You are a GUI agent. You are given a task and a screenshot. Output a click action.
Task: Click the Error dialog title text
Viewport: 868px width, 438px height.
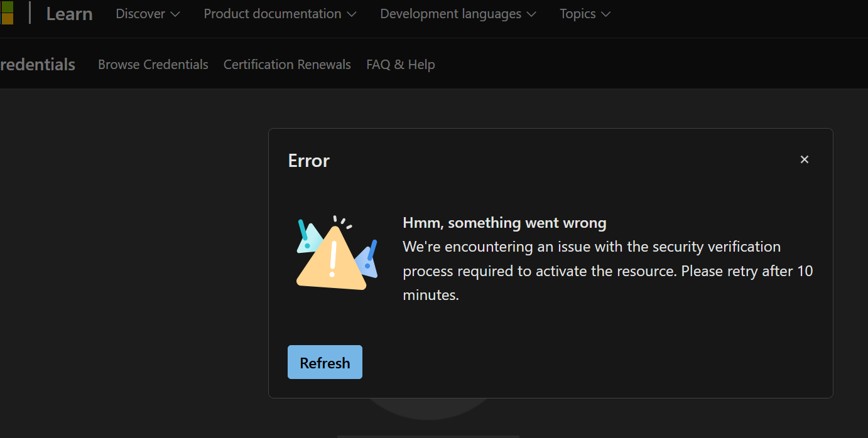308,161
